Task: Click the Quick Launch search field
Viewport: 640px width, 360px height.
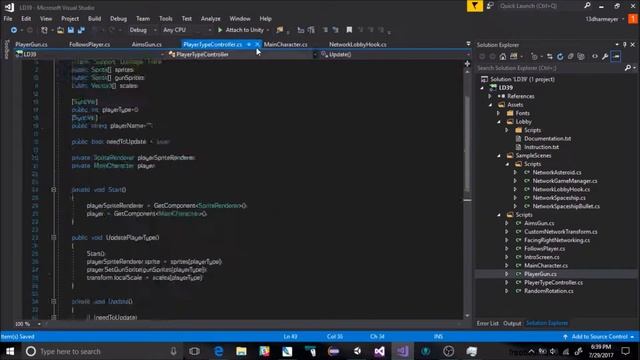Action: 541,6
